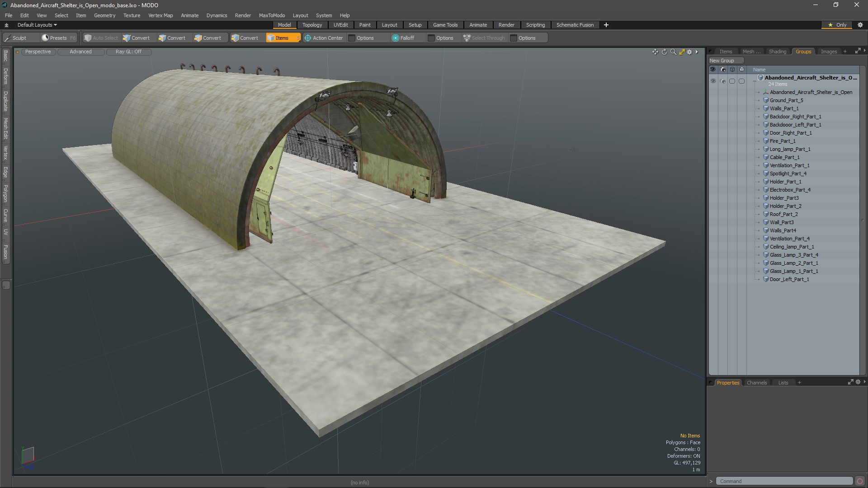This screenshot has width=868, height=488.
Task: Open the Action Center menu
Action: [x=324, y=38]
